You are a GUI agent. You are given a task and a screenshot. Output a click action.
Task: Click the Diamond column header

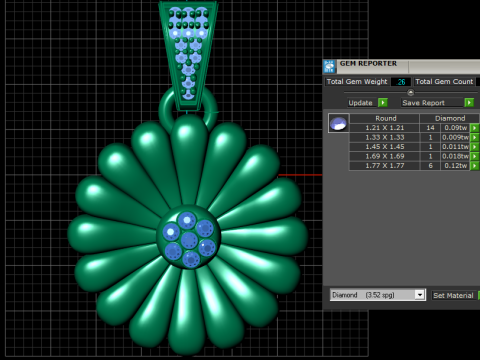click(450, 118)
